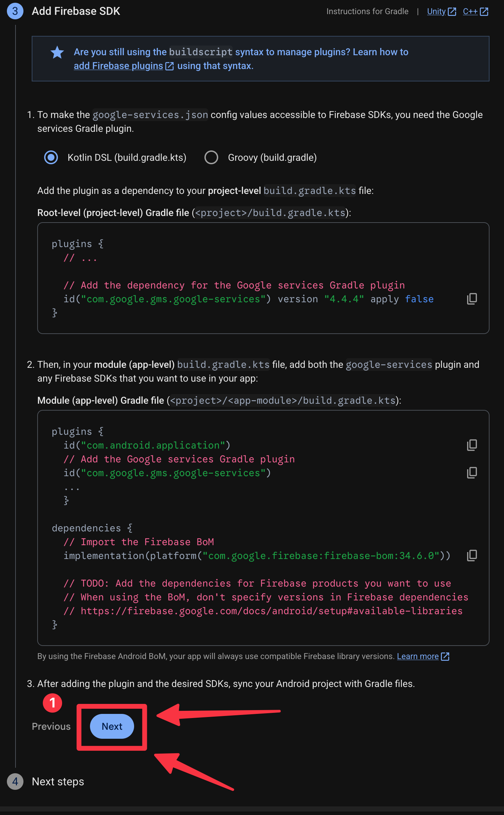Viewport: 504px width, 815px height.
Task: Click the external icon after 'add Firebase plugins'
Action: [x=170, y=66]
